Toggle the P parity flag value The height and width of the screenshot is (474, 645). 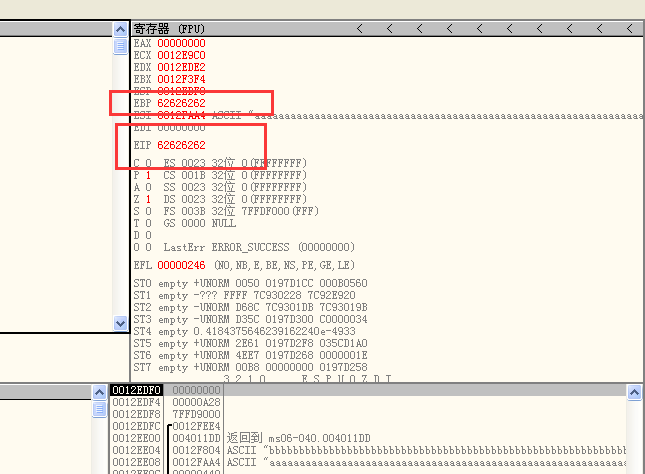click(x=148, y=175)
